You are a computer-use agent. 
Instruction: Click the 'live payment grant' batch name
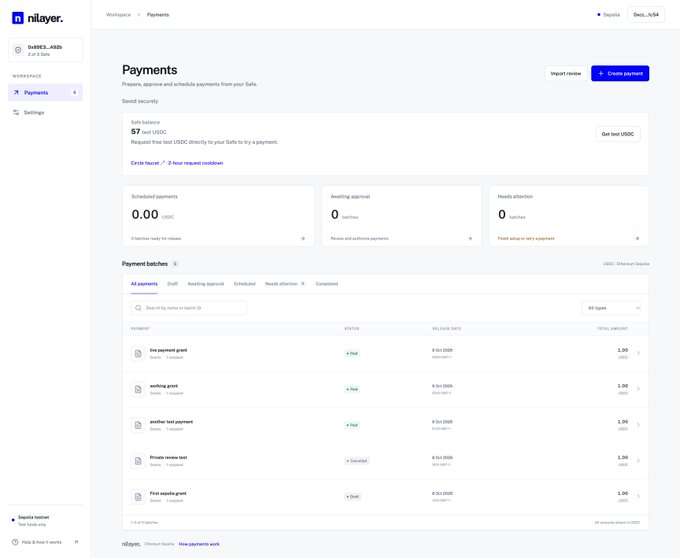pos(168,350)
